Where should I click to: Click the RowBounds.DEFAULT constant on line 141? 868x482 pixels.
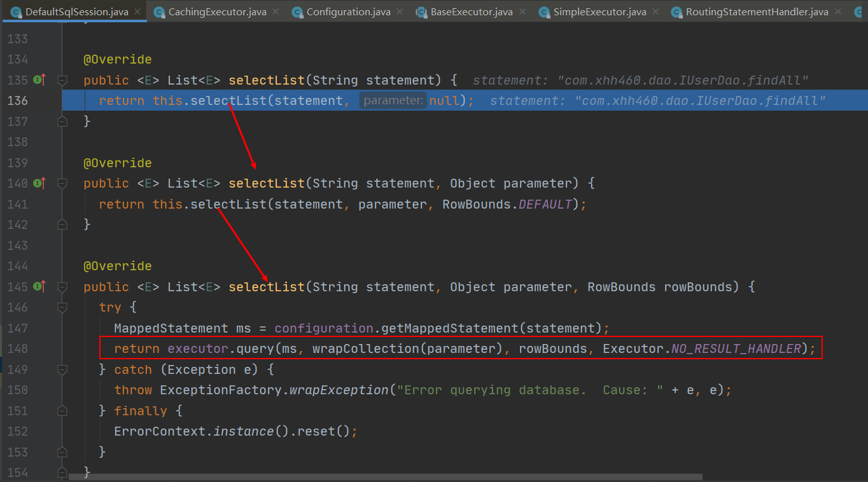tap(508, 204)
